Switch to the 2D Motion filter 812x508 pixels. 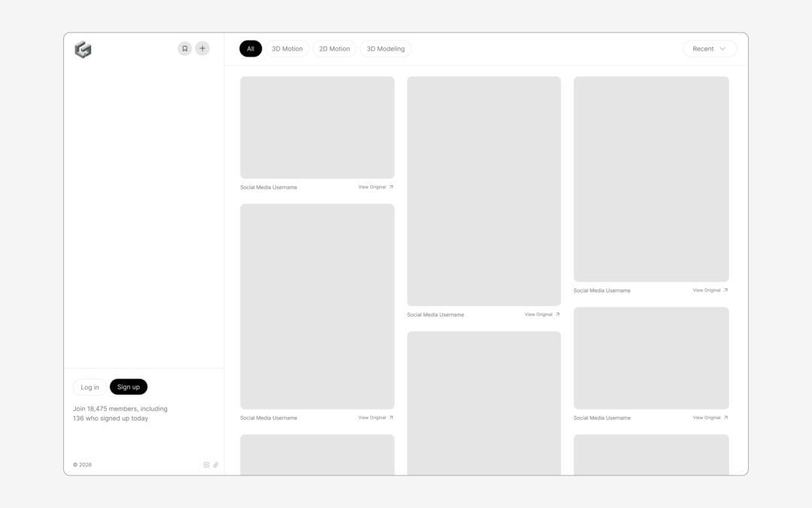(x=335, y=49)
